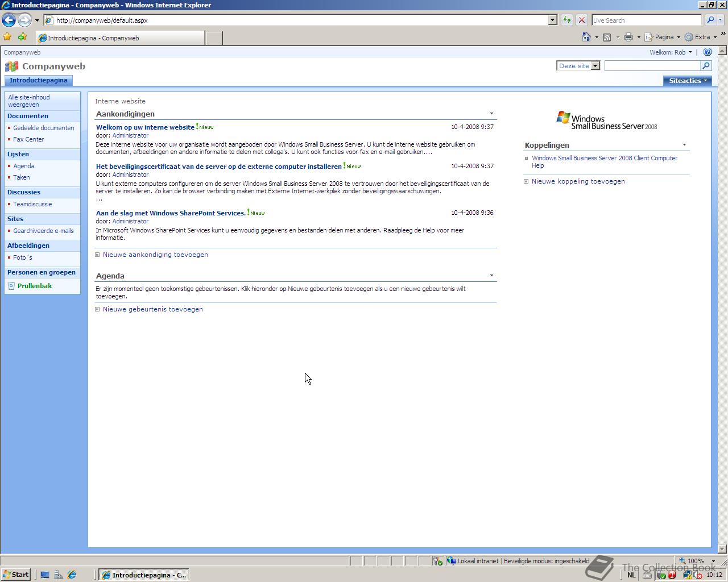
Task: Click the Introductiepagina - Companyweb browser tab
Action: (120, 38)
